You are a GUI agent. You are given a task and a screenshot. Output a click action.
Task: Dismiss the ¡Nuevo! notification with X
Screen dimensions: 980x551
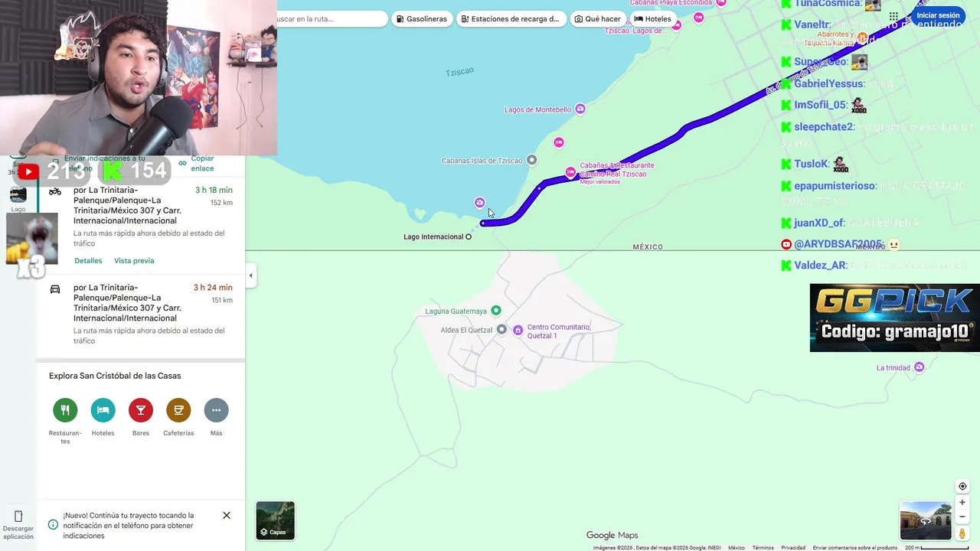(x=227, y=515)
